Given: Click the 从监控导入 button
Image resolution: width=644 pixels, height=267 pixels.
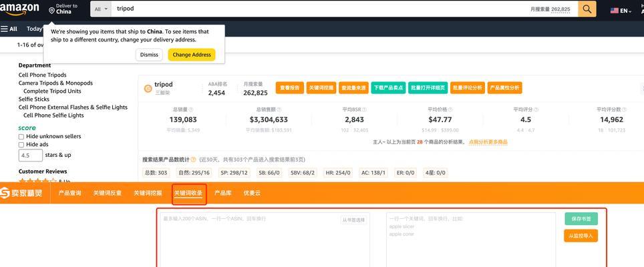Looking at the screenshot, I should coord(581,236).
